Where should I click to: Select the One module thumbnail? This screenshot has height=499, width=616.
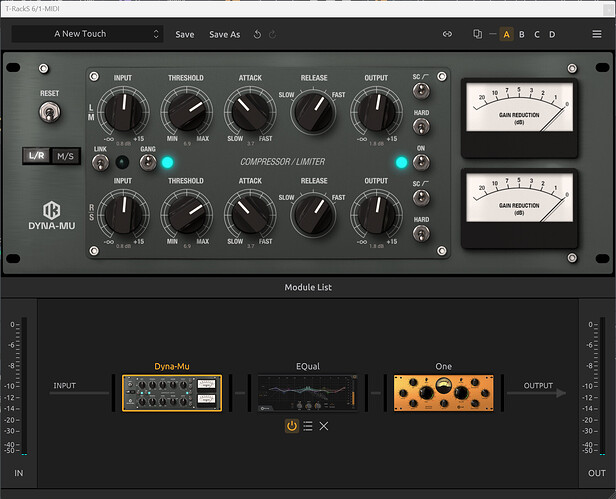[x=444, y=393]
